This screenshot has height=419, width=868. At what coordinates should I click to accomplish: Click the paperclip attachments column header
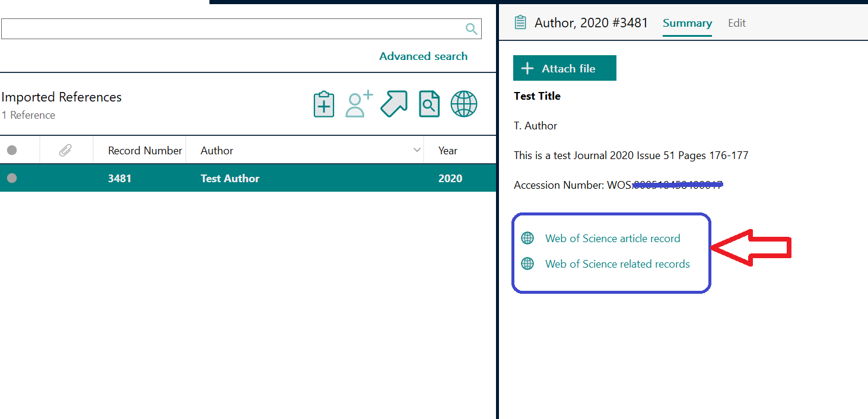[x=66, y=150]
